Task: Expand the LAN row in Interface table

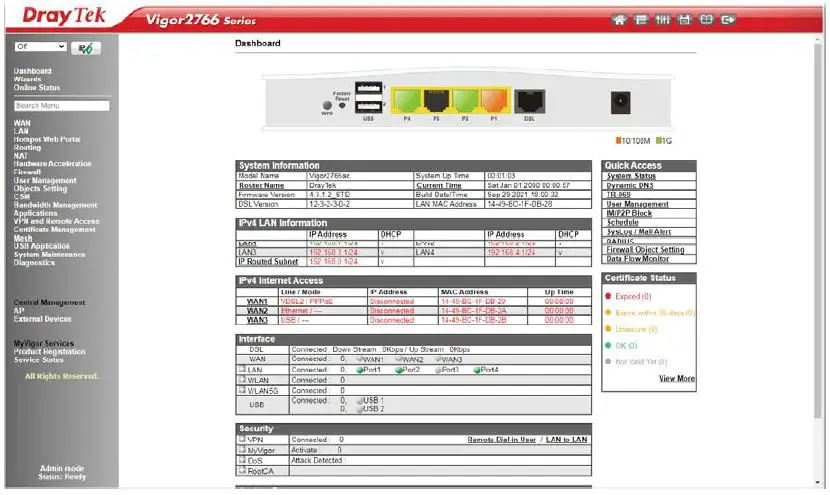Action: pyautogui.click(x=242, y=369)
